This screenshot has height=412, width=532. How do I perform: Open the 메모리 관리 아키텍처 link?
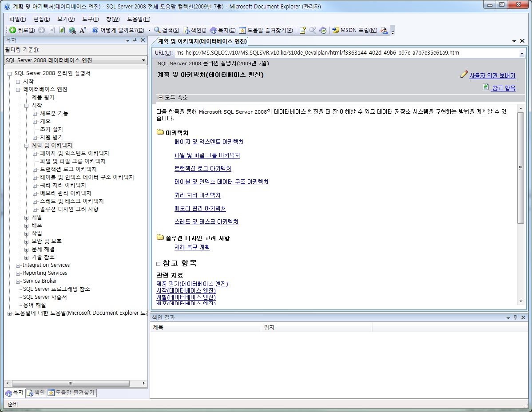(x=200, y=209)
